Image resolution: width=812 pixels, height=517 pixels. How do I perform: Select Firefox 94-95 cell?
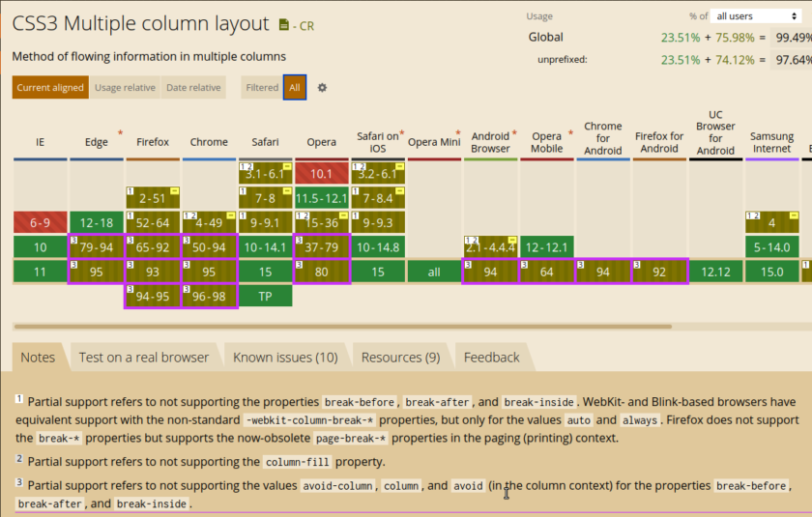click(153, 297)
